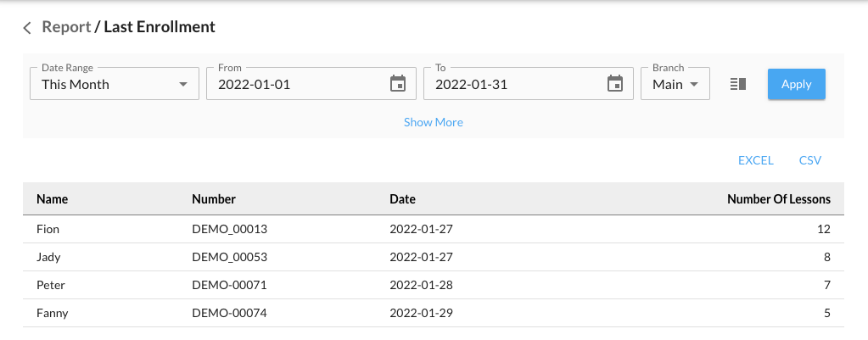The width and height of the screenshot is (868, 340).
Task: Click the back arrow beside Report
Action: point(27,27)
